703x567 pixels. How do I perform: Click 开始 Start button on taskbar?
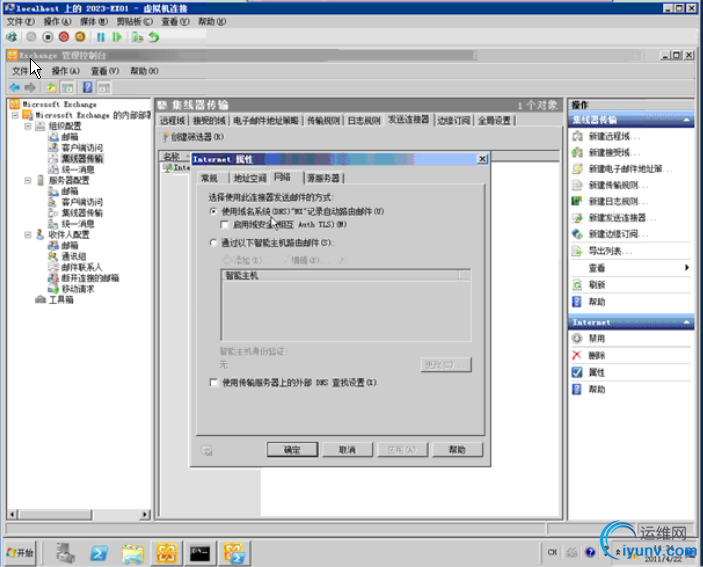tap(20, 553)
